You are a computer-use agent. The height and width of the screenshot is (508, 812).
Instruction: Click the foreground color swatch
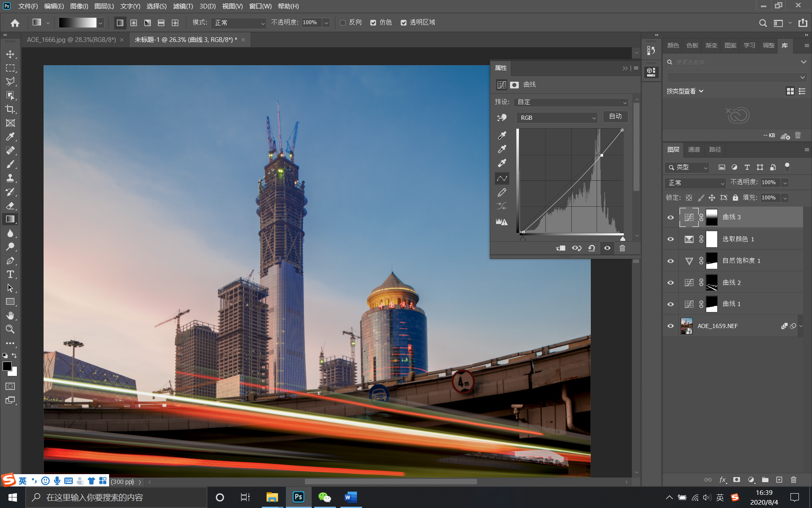pos(7,367)
